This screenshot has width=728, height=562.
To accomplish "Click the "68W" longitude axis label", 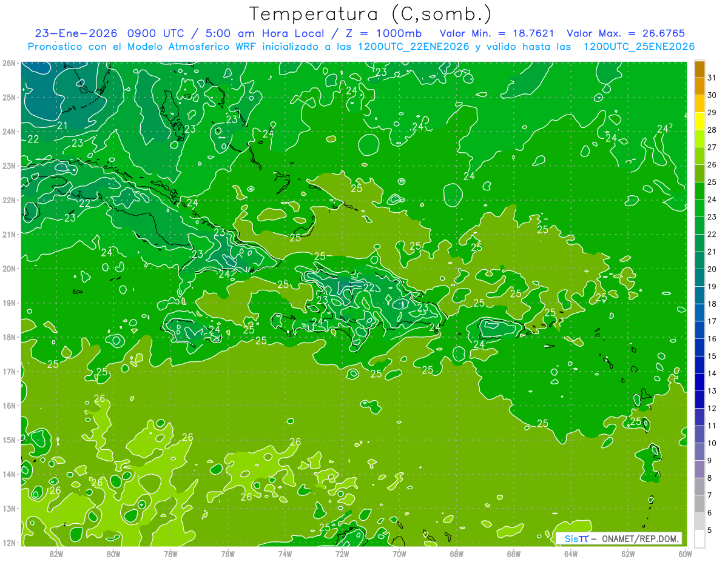I will 456,554.
